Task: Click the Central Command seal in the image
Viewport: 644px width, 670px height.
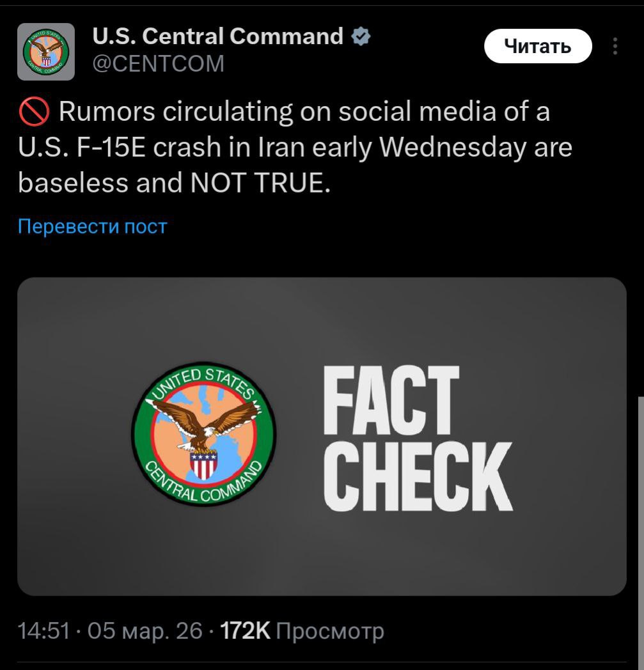Action: [204, 436]
